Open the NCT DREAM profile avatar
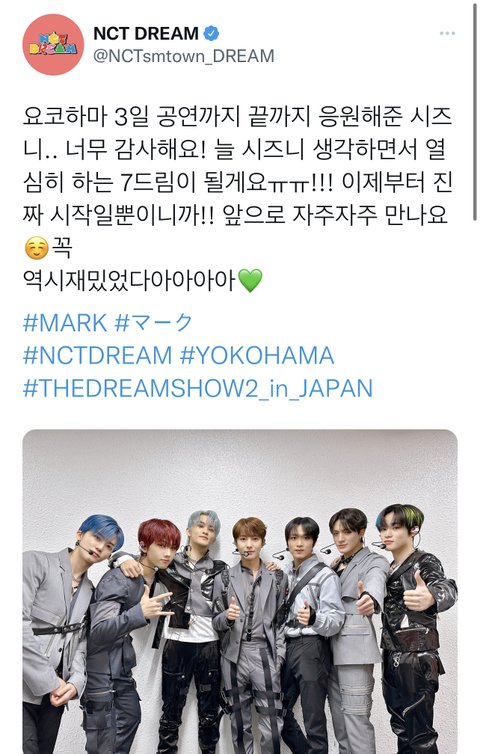 pos(53,44)
